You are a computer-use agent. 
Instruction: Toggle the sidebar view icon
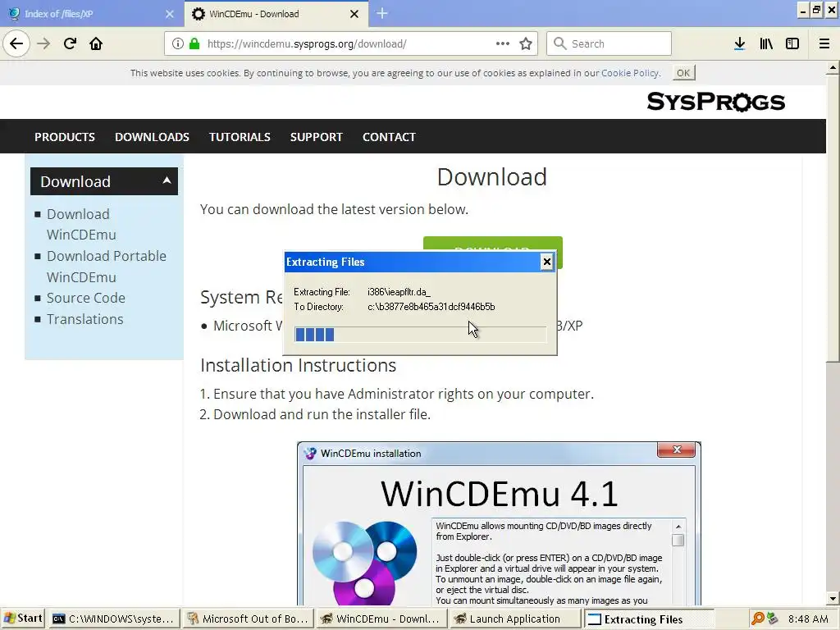(x=792, y=43)
